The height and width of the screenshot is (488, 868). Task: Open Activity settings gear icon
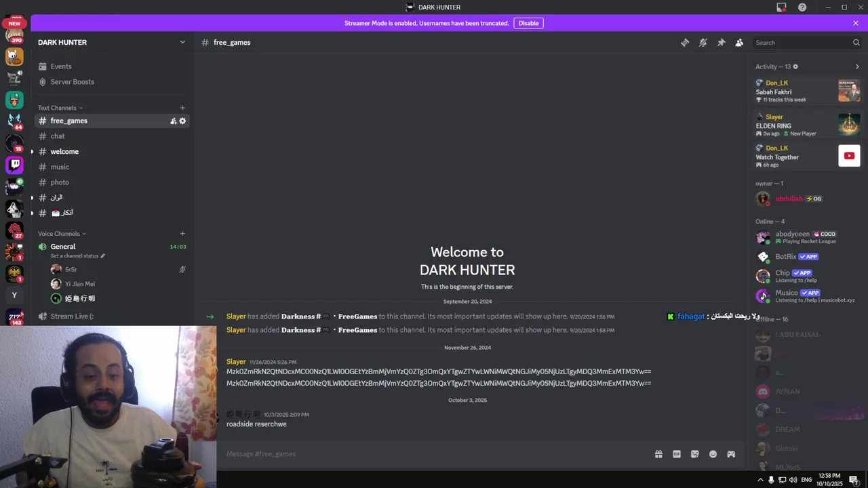795,66
